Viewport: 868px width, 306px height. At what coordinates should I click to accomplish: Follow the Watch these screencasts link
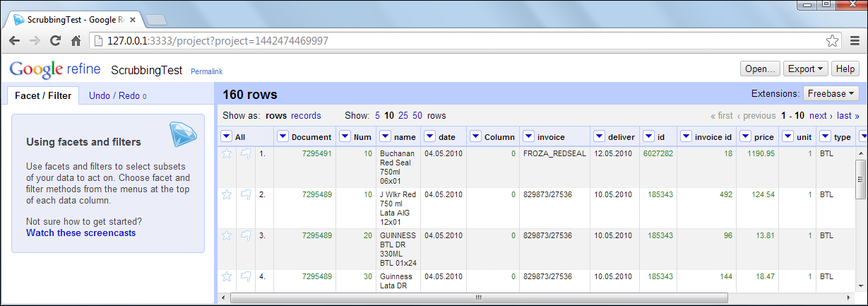pyautogui.click(x=81, y=233)
